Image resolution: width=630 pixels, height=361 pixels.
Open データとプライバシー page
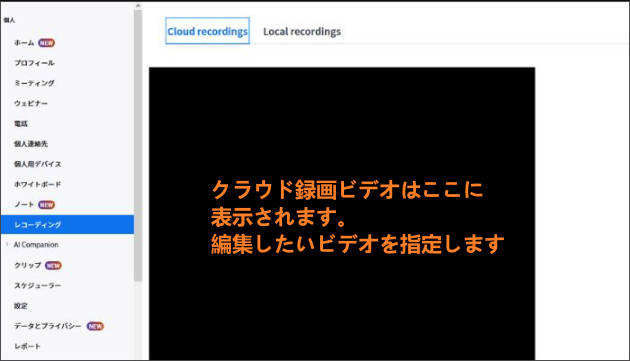click(x=48, y=326)
